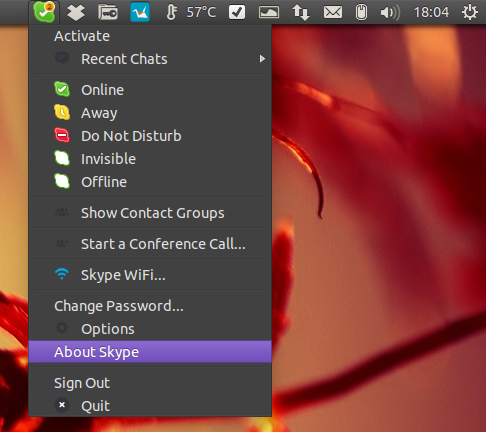Click the blue Skype WiFi signal icon
The width and height of the screenshot is (486, 432).
62,274
